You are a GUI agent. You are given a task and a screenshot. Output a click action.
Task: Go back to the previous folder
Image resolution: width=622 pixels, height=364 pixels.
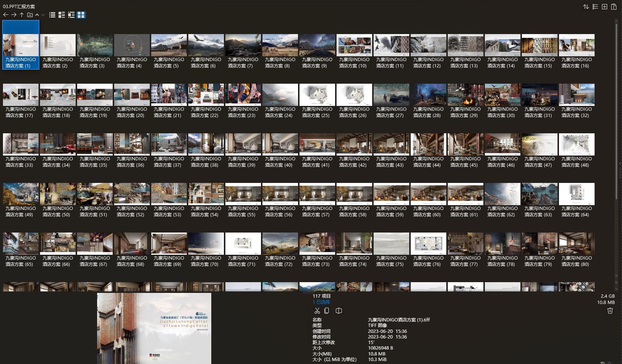click(6, 15)
